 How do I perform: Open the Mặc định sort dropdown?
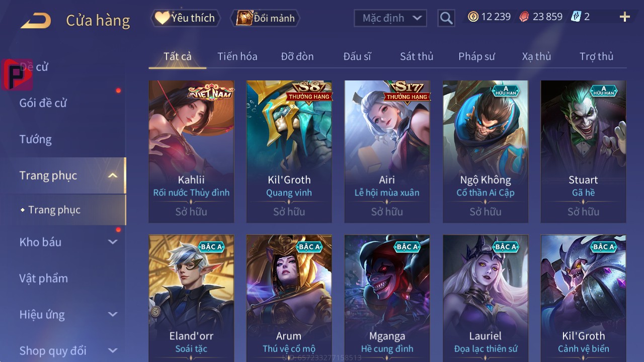tap(390, 18)
